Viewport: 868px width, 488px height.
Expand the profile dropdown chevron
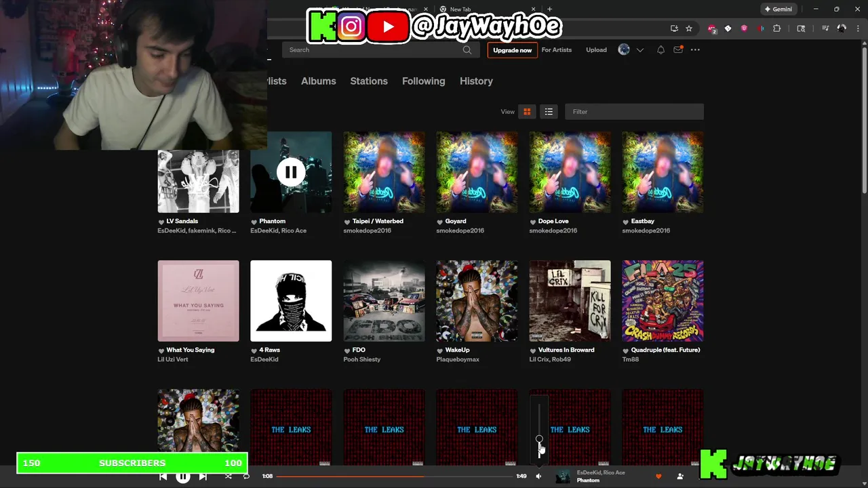639,50
